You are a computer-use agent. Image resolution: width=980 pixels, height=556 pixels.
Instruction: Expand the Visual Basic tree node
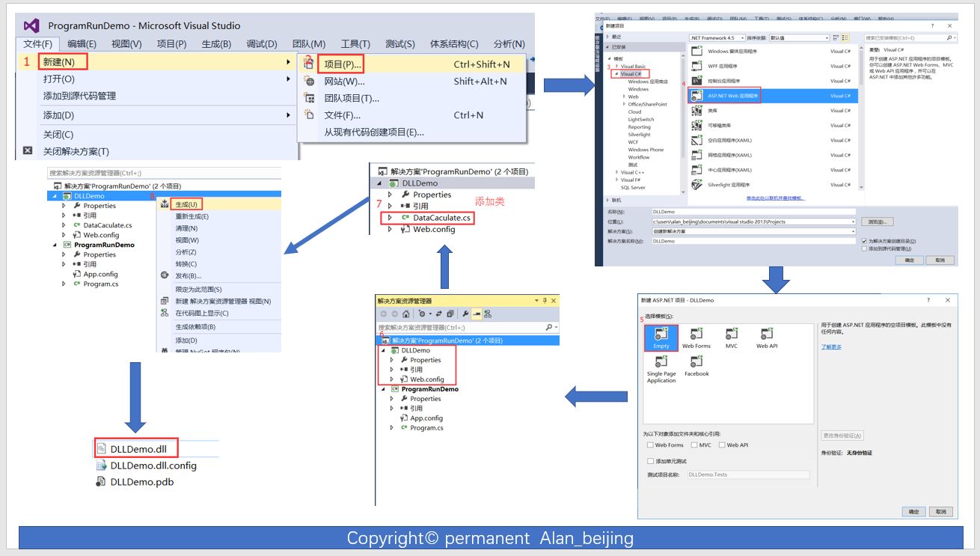pos(616,67)
